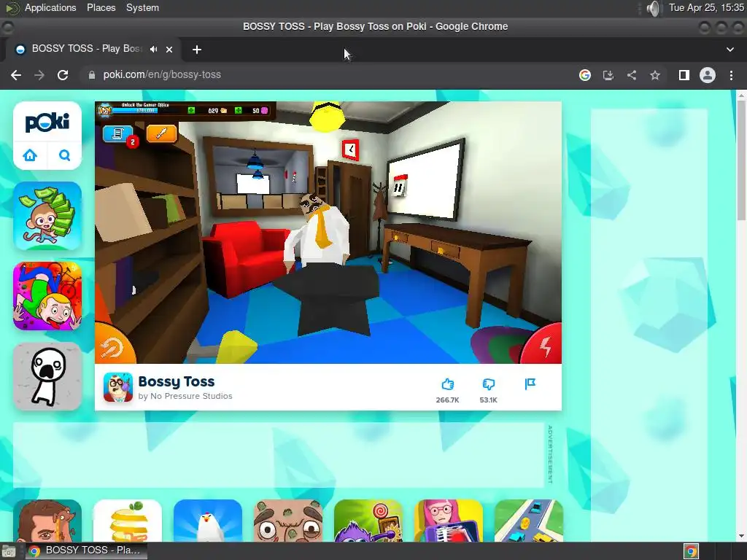The image size is (747, 560).
Task: Click the player level badge in game
Action: [x=104, y=111]
